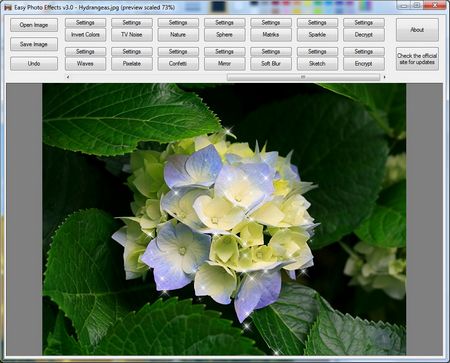Open Settings above the Encrypt button

tap(364, 52)
